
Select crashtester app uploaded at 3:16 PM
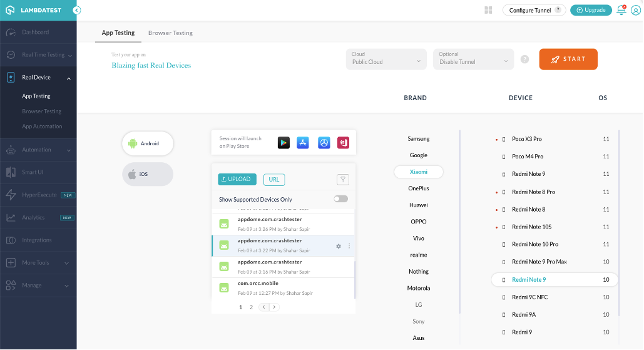click(x=283, y=267)
